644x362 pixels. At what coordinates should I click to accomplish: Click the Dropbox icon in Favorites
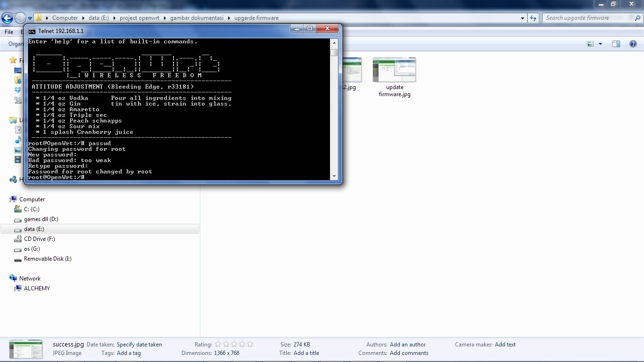[18, 90]
